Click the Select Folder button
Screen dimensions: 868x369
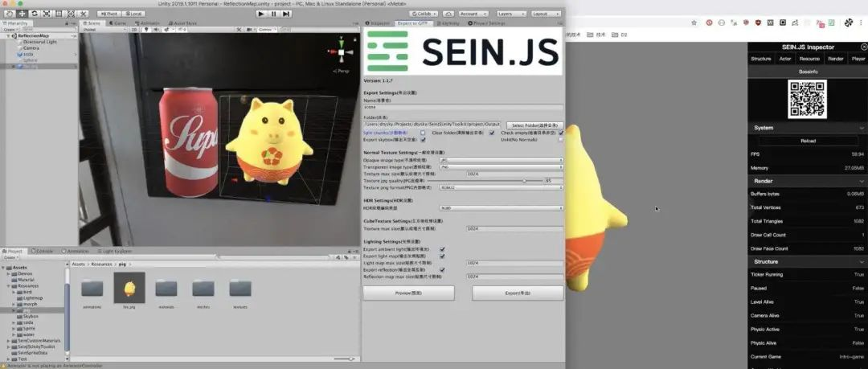534,125
